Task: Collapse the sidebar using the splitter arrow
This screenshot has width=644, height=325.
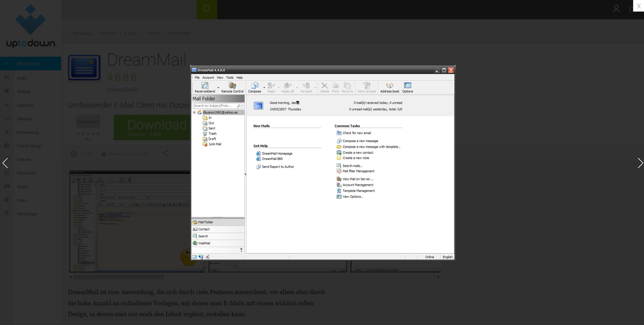Action: pos(245,174)
